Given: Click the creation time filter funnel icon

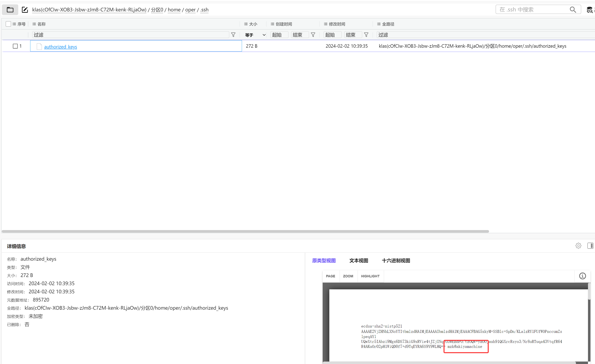Looking at the screenshot, I should coord(313,35).
